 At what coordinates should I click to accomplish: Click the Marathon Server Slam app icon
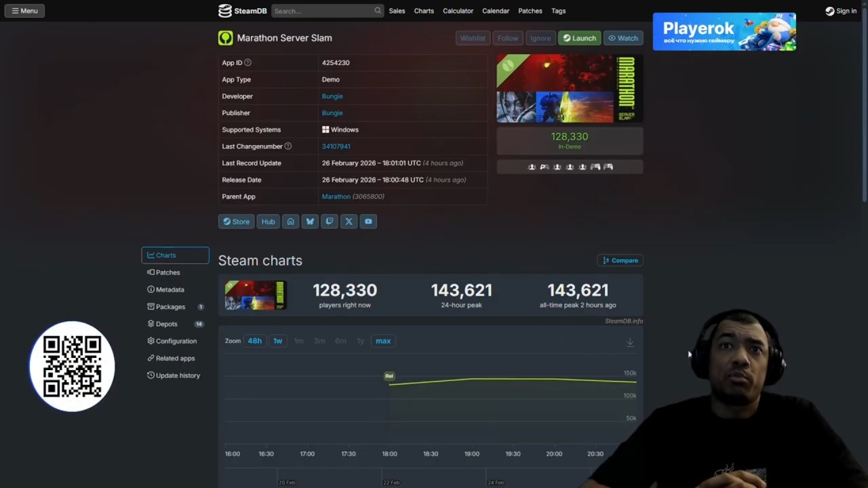coord(225,38)
